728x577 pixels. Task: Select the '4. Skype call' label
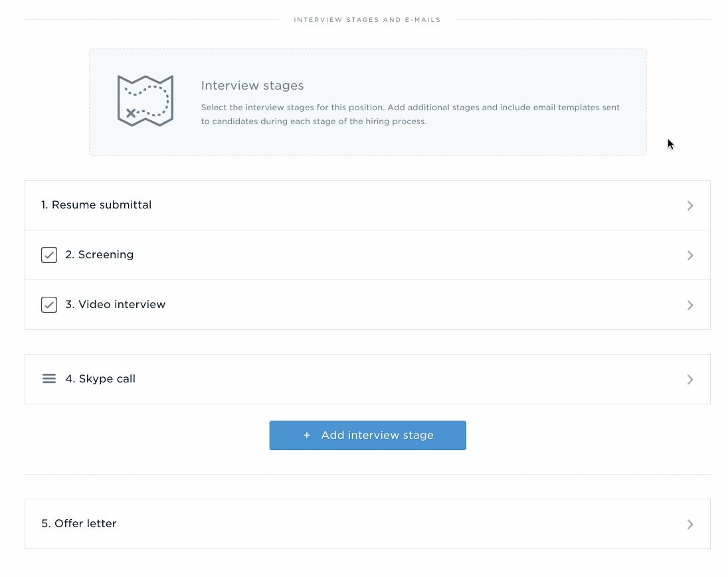(x=100, y=378)
